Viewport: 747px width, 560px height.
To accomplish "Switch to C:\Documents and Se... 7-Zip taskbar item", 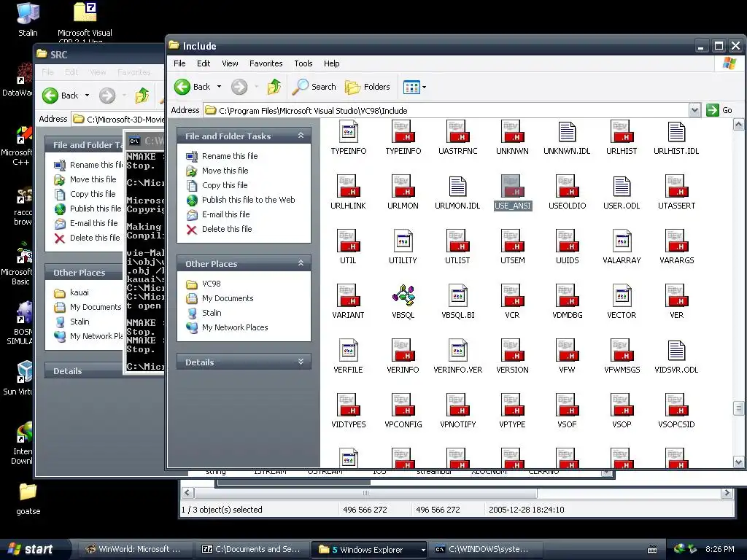I will (x=252, y=550).
